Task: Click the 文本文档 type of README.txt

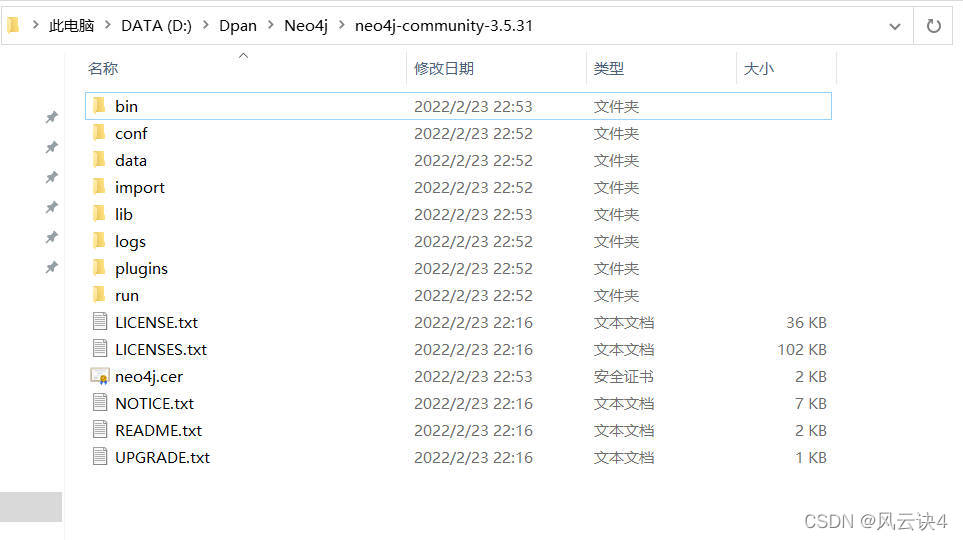Action: 623,431
